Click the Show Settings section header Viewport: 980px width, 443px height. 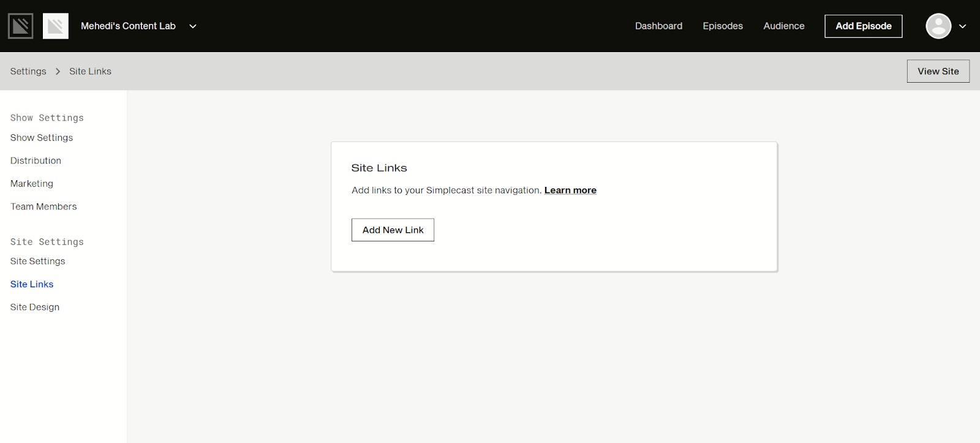(x=47, y=118)
